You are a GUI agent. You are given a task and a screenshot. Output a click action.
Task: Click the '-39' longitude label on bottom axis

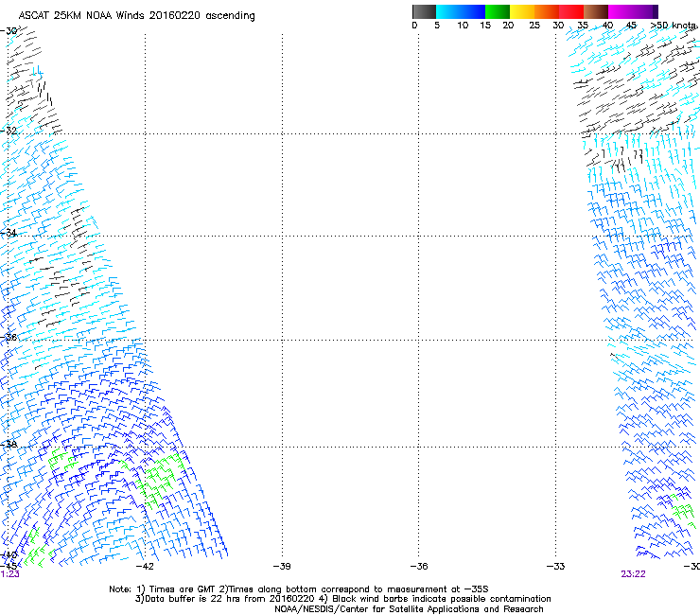[282, 567]
